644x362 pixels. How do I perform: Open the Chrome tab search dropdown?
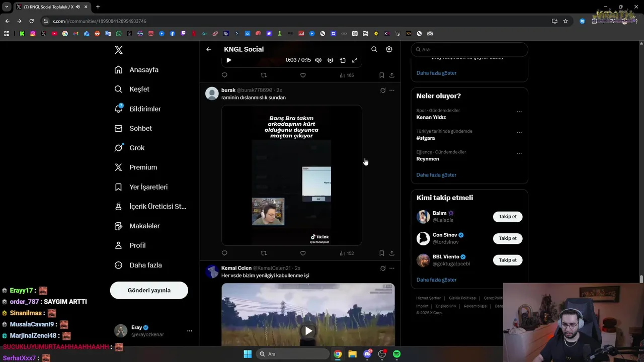(7, 7)
